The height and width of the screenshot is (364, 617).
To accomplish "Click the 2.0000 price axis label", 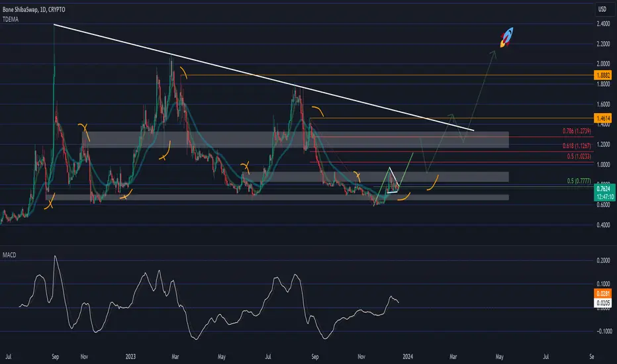I will click(603, 64).
